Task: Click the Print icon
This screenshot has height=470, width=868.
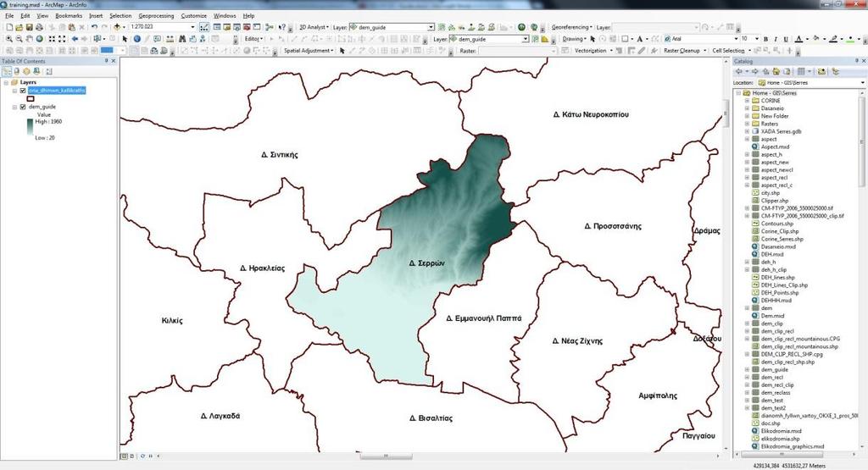Action: pos(39,27)
